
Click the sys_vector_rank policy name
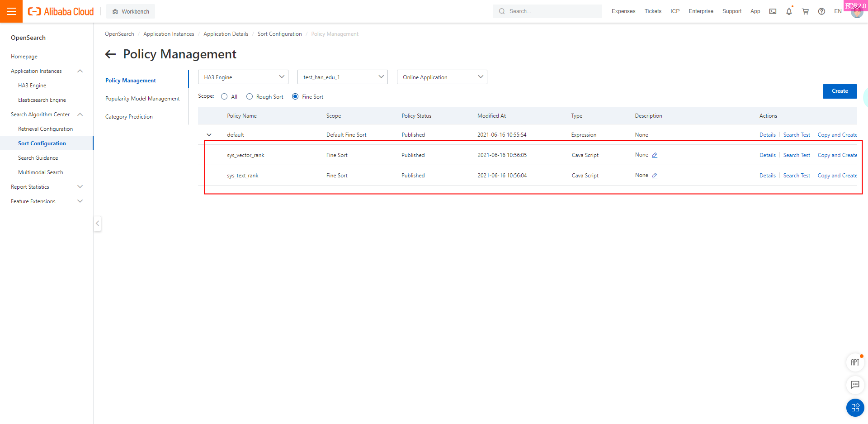point(245,155)
